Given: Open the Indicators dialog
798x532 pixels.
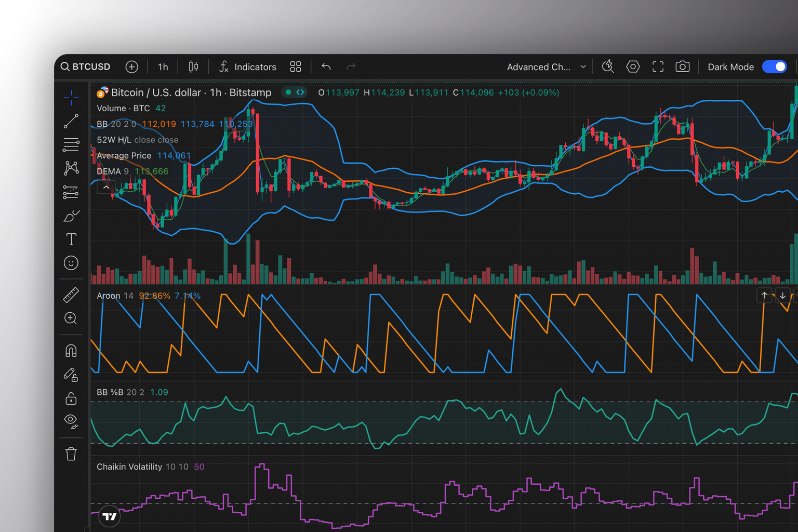Looking at the screenshot, I should (x=248, y=67).
